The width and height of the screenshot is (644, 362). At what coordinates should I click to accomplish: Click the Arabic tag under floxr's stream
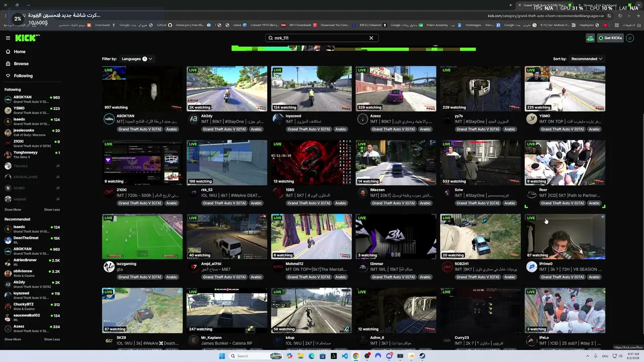coord(594,203)
